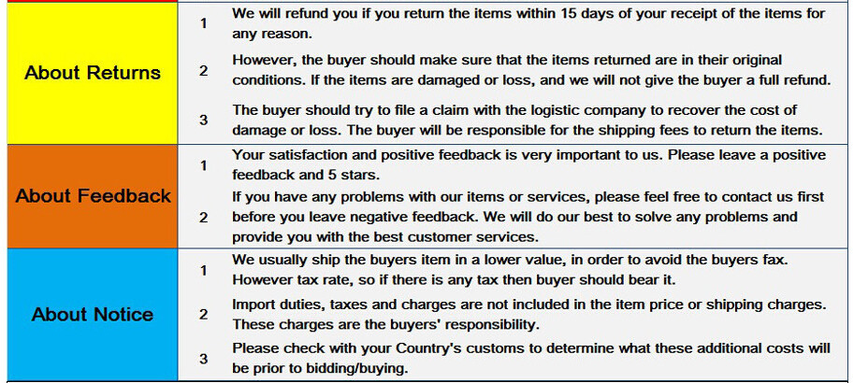Click the text about checking your Country's customs
This screenshot has width=868, height=383.
pyautogui.click(x=530, y=358)
